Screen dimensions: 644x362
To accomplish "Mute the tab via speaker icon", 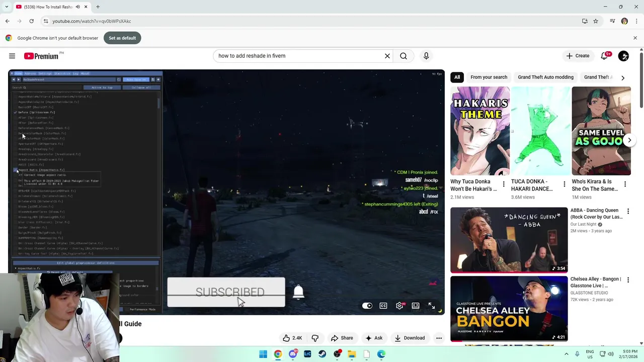I will [x=77, y=7].
